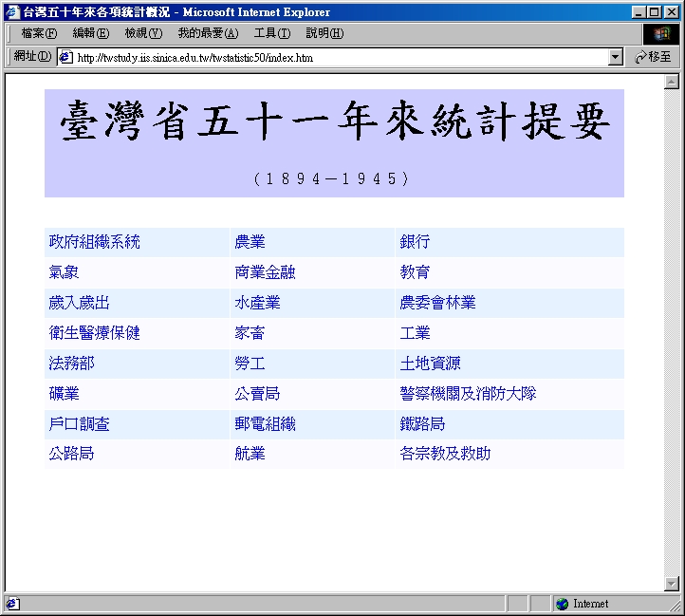The height and width of the screenshot is (616, 685).
Task: Follow the 農委會林業 link
Action: tap(437, 303)
